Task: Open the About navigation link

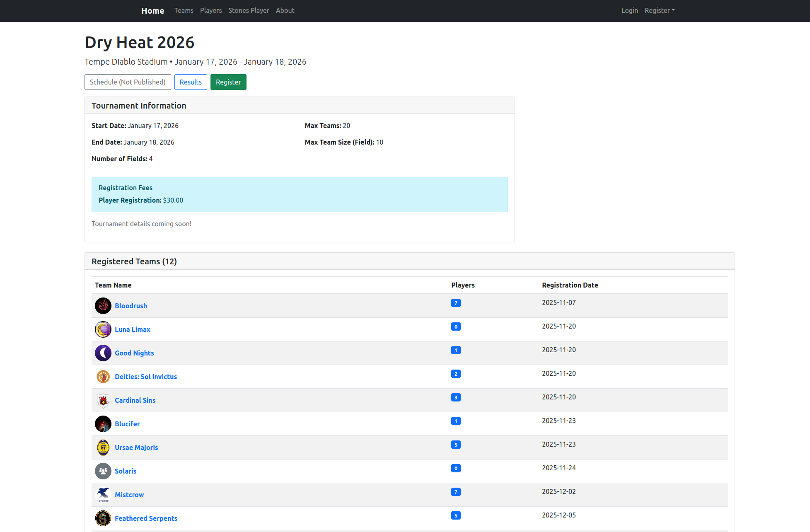Action: (285, 11)
